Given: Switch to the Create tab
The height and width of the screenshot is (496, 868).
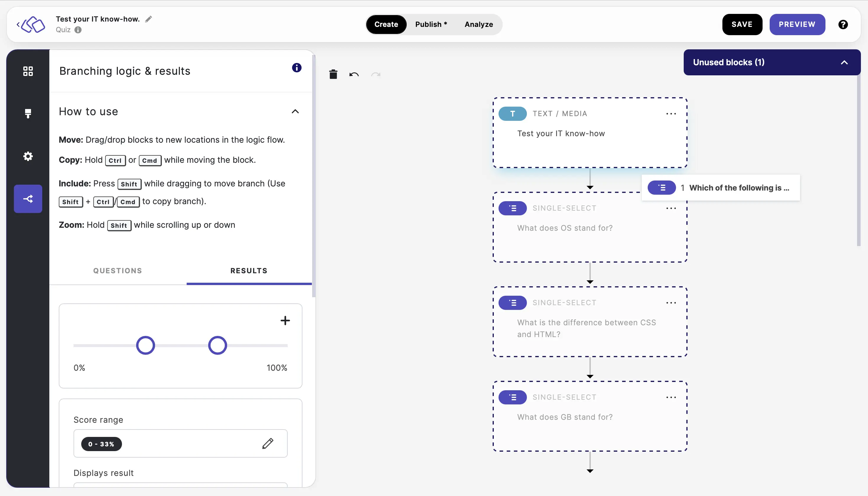Looking at the screenshot, I should click(x=386, y=25).
